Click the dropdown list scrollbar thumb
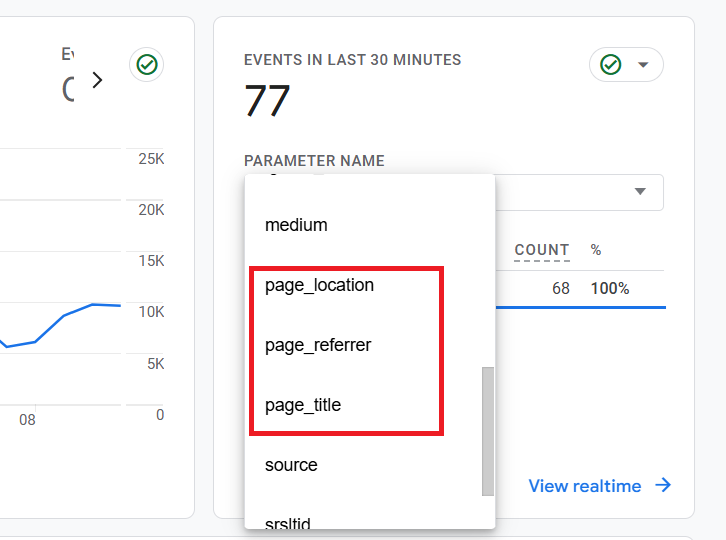 488,430
